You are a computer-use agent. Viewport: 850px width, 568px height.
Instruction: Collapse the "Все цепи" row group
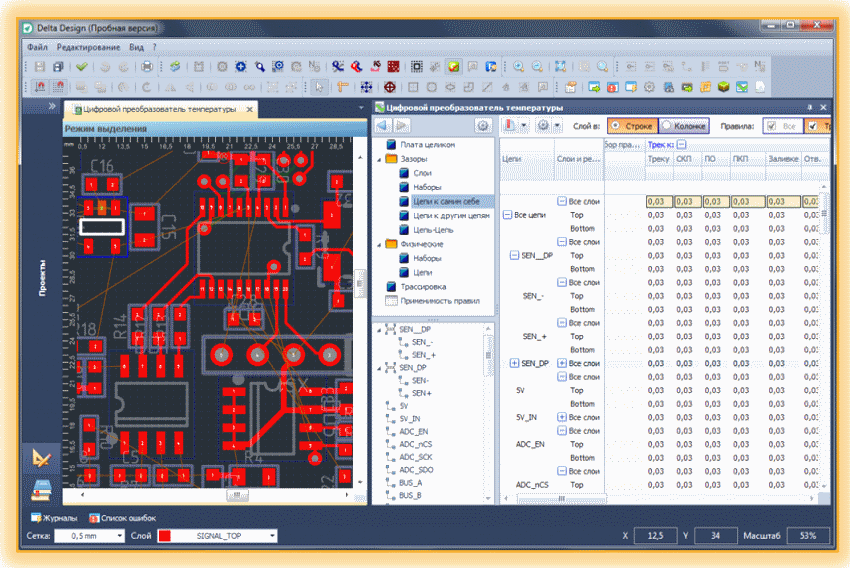tap(507, 215)
